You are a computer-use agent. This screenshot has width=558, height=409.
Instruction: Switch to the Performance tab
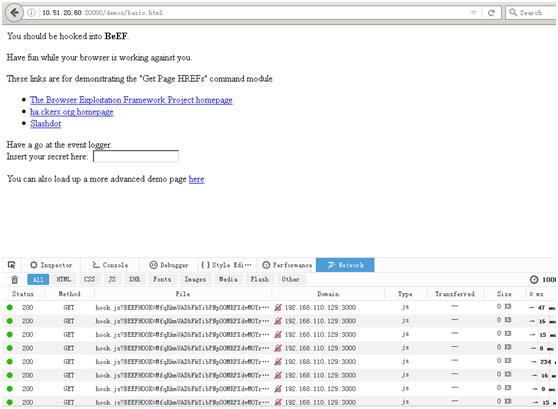(287, 265)
